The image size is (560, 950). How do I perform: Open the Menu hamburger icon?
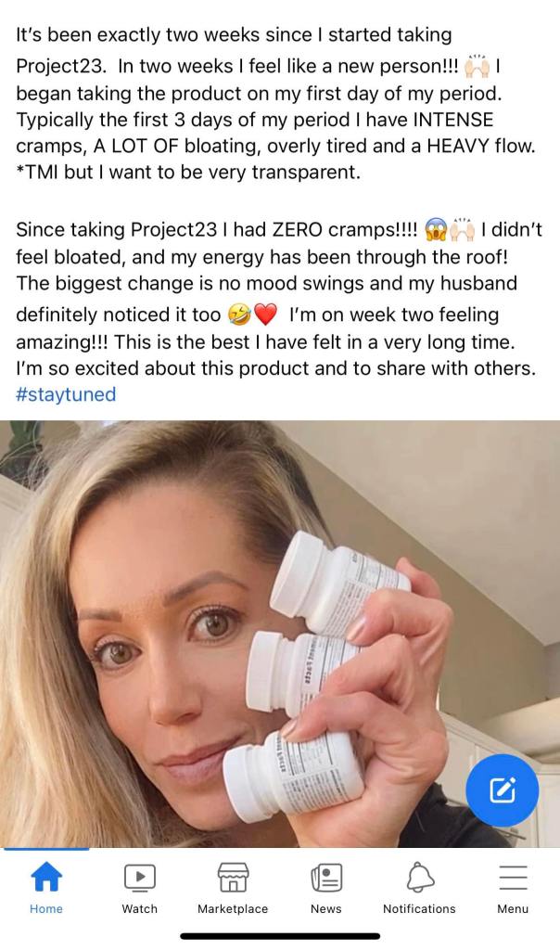[x=513, y=877]
